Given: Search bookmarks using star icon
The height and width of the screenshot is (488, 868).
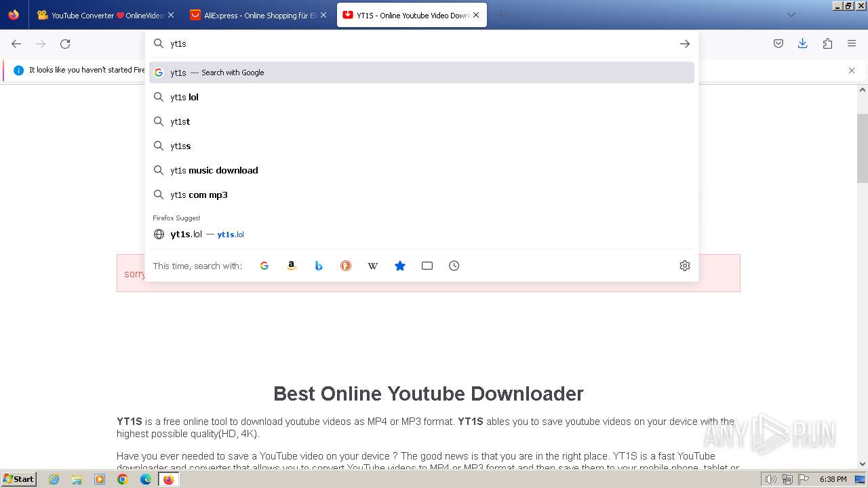Looking at the screenshot, I should click(x=400, y=266).
